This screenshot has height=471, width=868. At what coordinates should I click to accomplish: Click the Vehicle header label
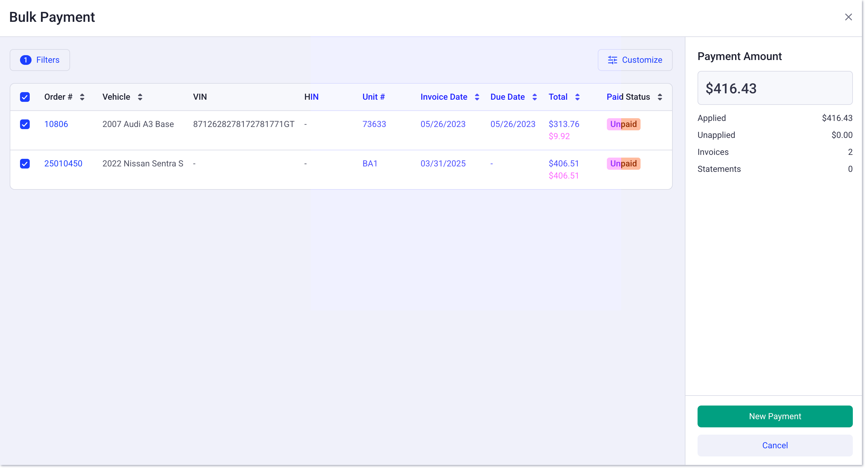(116, 97)
